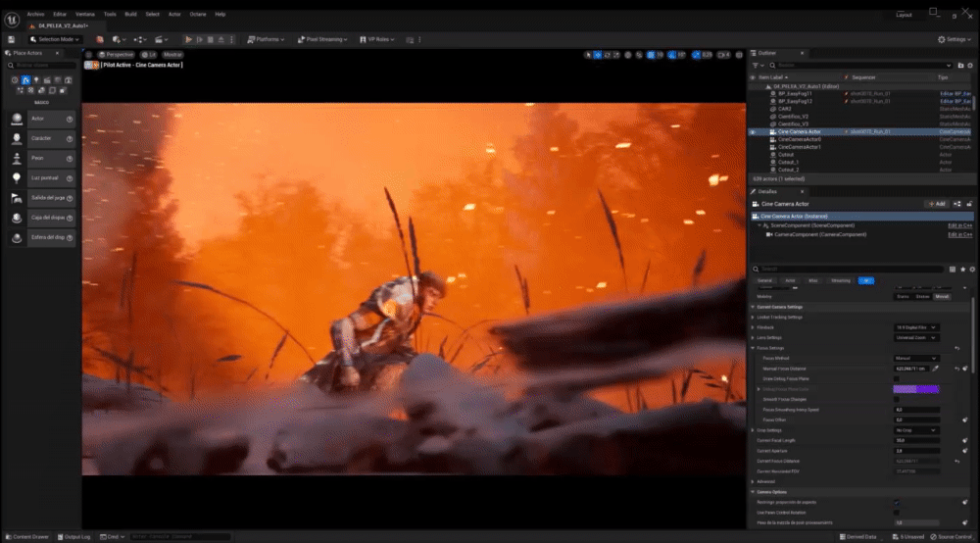Click the Outliner settings gear icon
This screenshot has height=543, width=980.
(970, 65)
